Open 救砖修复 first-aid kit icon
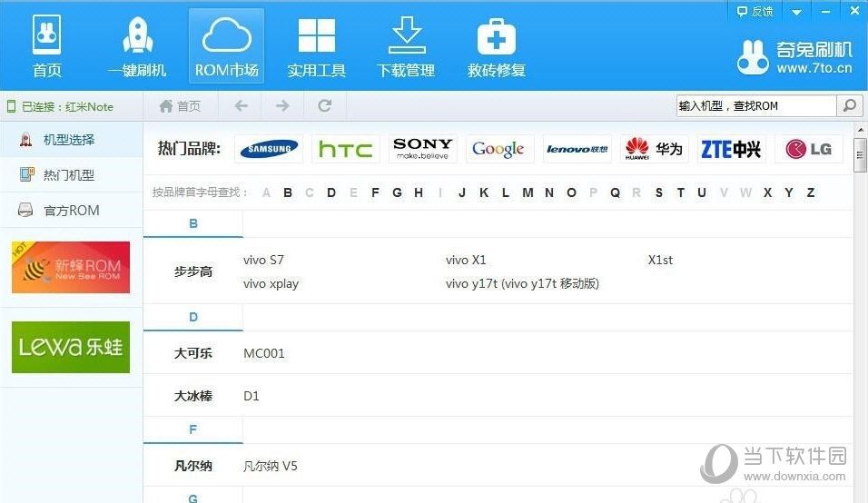868x503 pixels. coord(496,45)
